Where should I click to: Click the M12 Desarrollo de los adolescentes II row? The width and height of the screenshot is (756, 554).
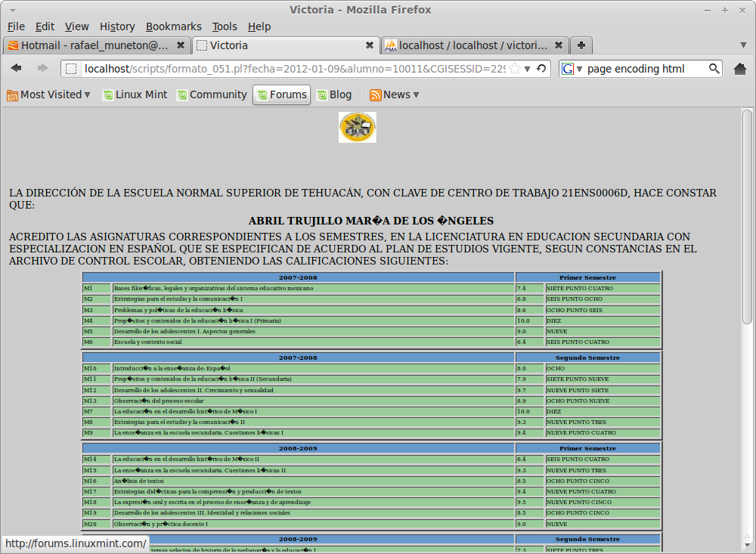(x=314, y=390)
